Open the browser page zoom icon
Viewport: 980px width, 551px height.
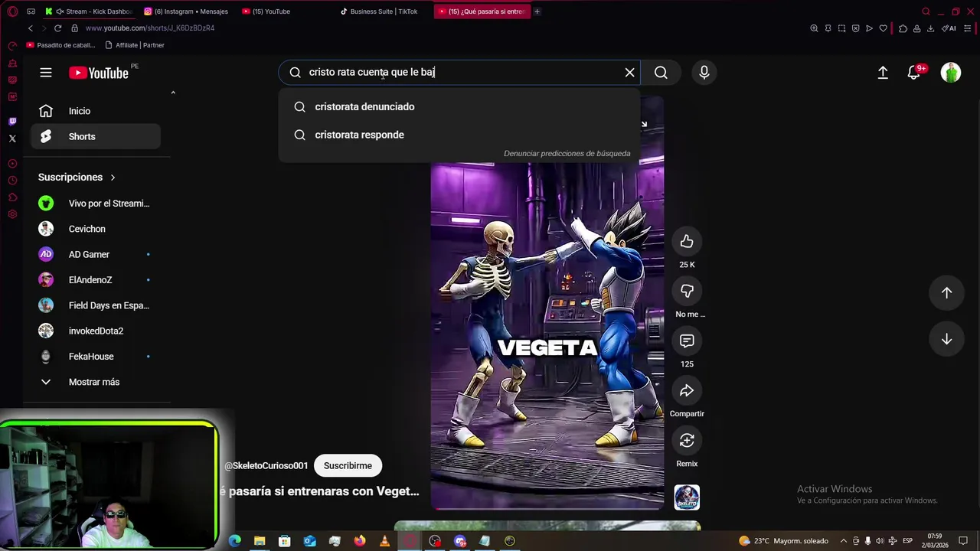[x=814, y=28]
